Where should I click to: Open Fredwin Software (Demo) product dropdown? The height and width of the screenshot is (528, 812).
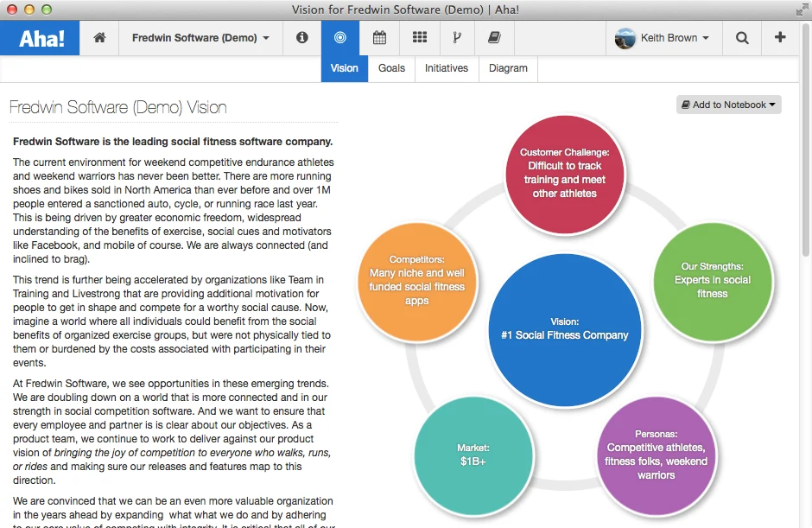tap(200, 37)
